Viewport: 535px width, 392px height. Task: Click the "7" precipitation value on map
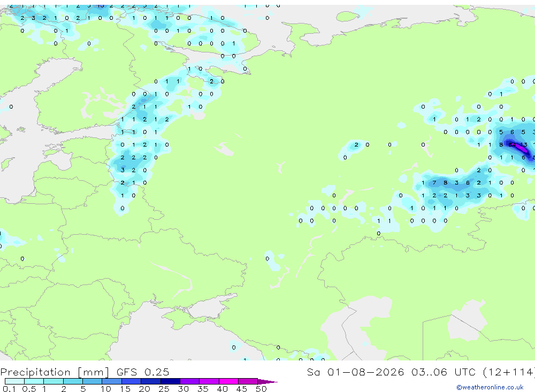pos(434,183)
